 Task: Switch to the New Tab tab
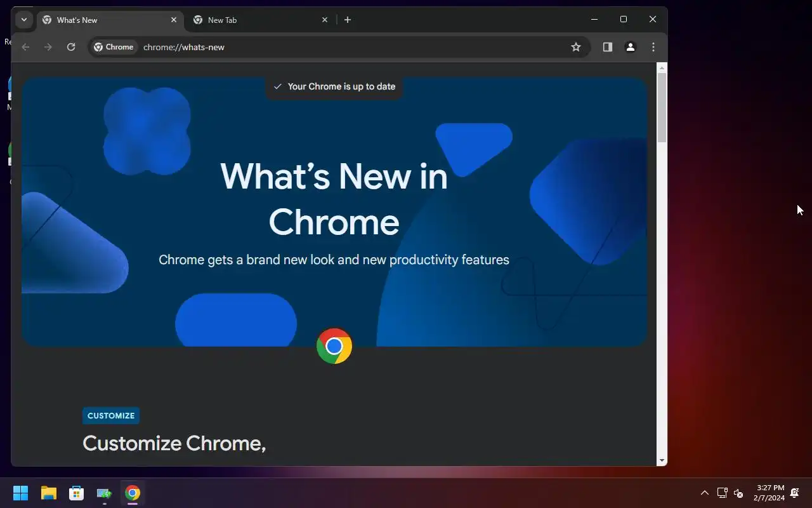[x=259, y=20]
